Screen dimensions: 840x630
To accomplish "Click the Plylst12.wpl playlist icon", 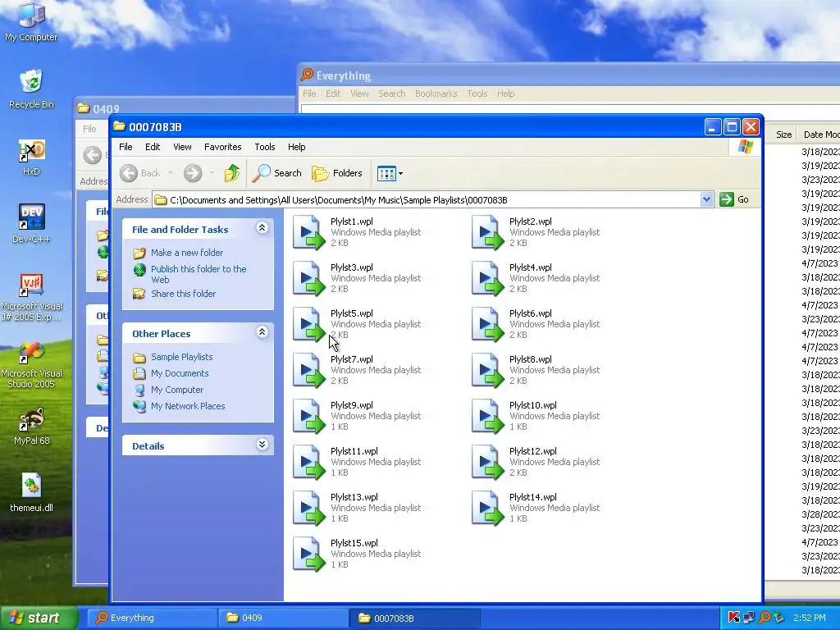I will (x=487, y=462).
